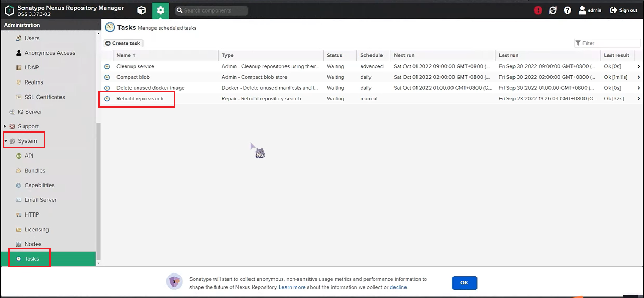This screenshot has width=644, height=298.
Task: Open the Administration gear icon
Action: click(x=160, y=10)
